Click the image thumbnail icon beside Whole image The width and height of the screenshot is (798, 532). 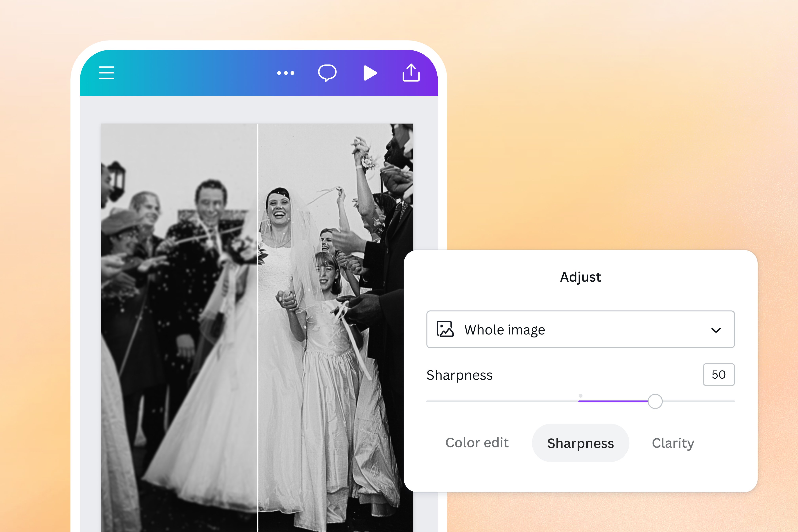[x=445, y=329]
